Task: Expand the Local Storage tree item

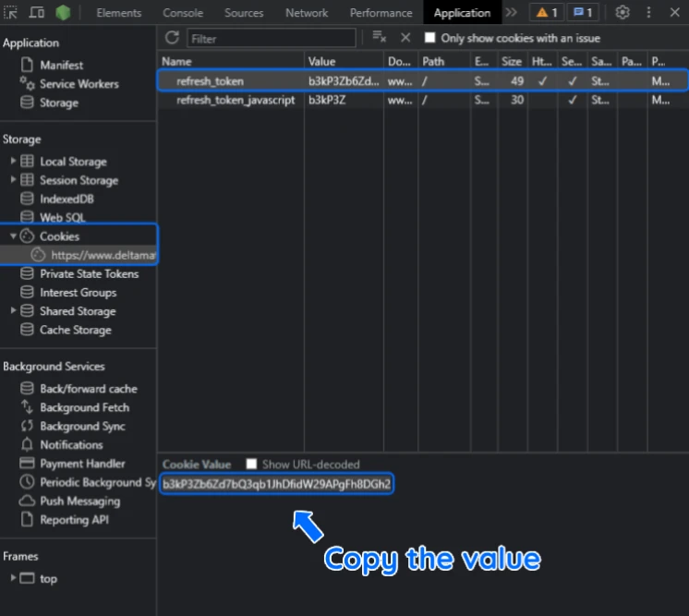Action: 13,162
